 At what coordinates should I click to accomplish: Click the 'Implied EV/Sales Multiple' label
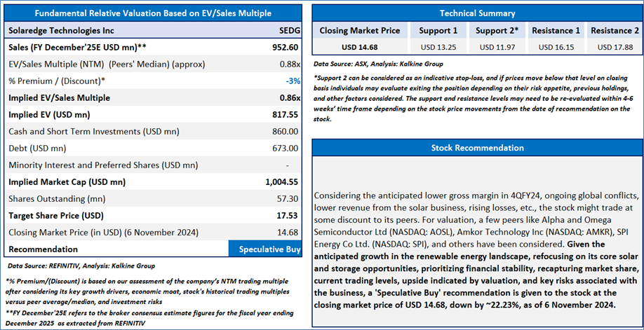click(59, 98)
